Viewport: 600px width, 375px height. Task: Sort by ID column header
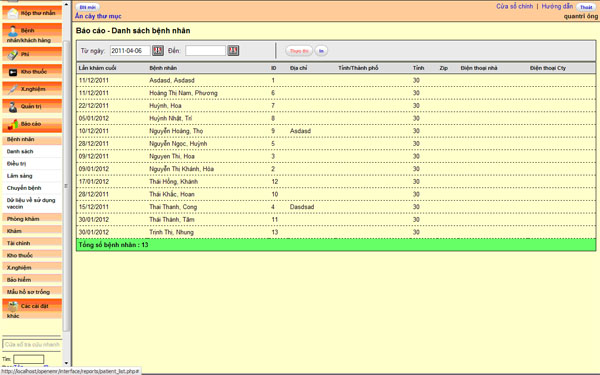click(x=274, y=68)
